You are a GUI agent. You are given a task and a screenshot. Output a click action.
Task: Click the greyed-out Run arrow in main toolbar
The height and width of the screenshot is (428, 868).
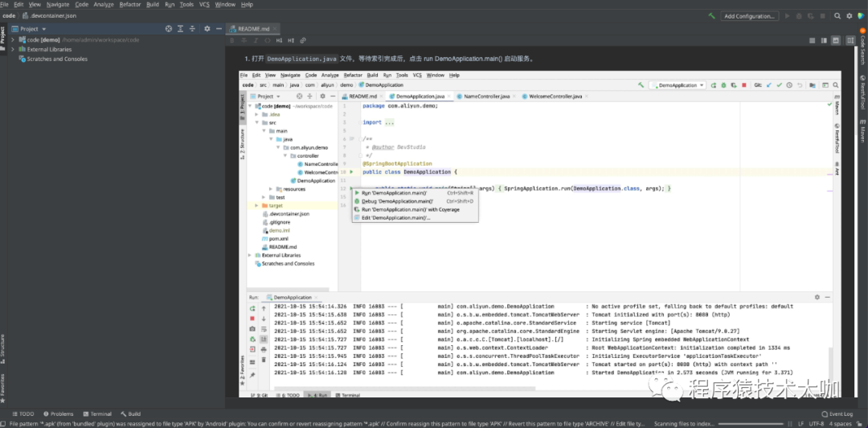(787, 16)
